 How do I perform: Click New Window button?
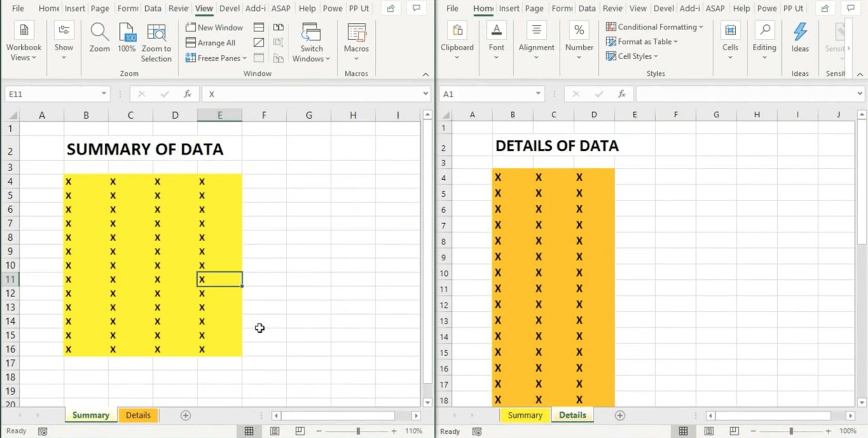pyautogui.click(x=214, y=27)
